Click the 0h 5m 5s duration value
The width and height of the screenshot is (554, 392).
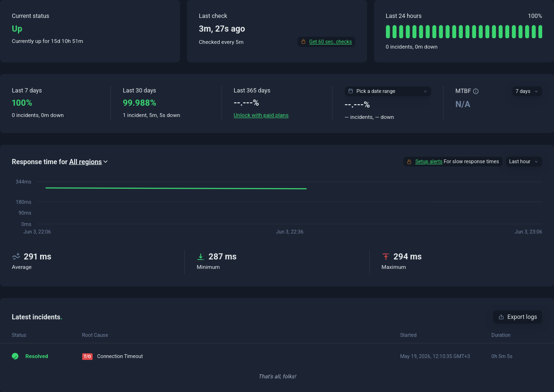pyautogui.click(x=502, y=356)
